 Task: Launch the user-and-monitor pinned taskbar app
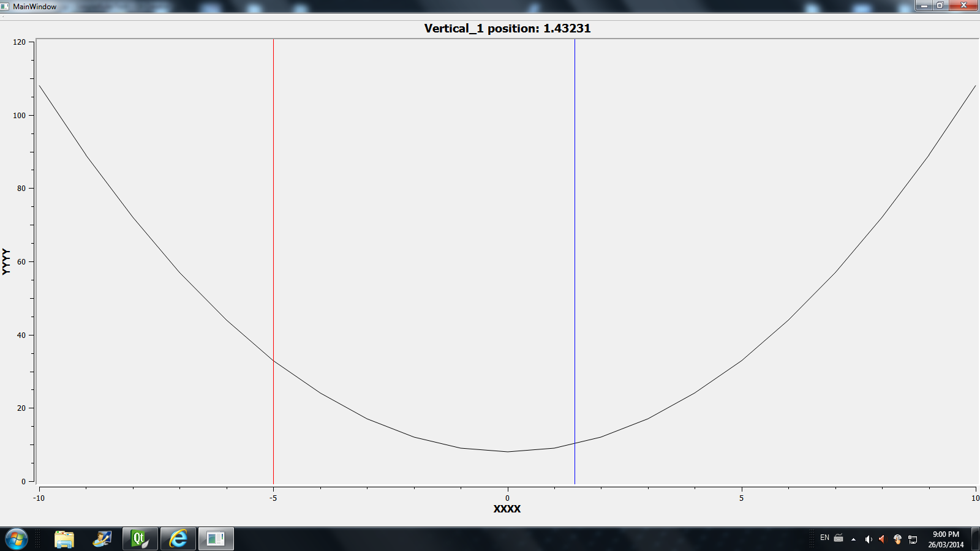(x=102, y=539)
